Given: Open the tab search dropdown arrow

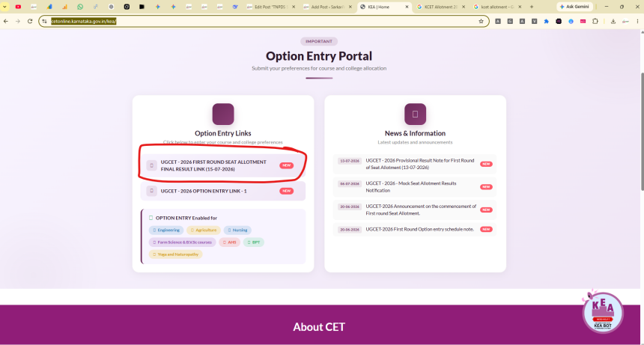Looking at the screenshot, I should click(4, 7).
